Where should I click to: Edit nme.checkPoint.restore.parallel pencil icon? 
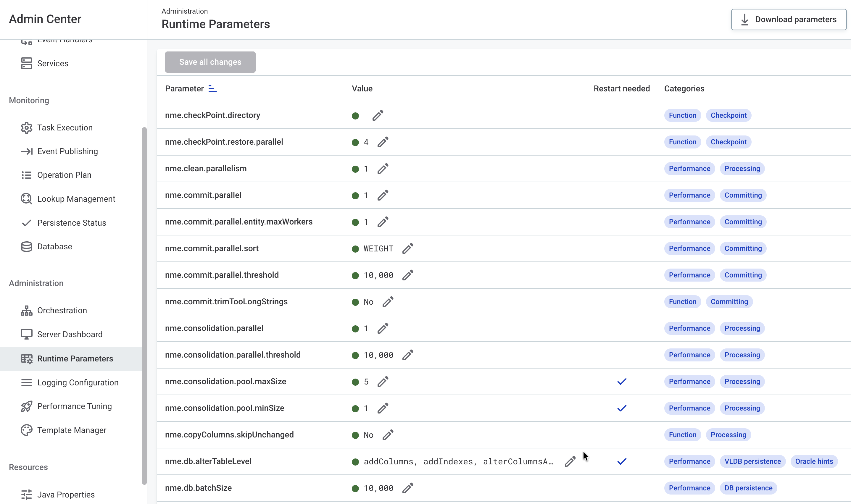[383, 142]
